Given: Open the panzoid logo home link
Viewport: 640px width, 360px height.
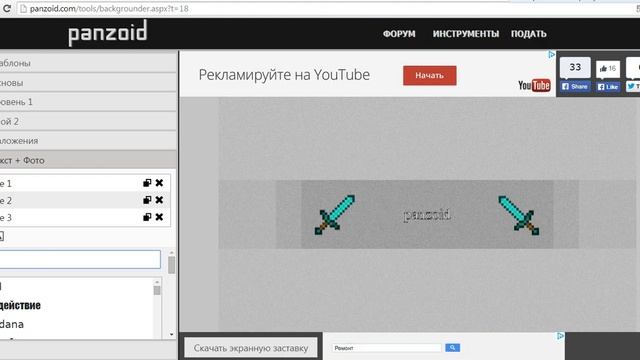Looking at the screenshot, I should pos(108,33).
